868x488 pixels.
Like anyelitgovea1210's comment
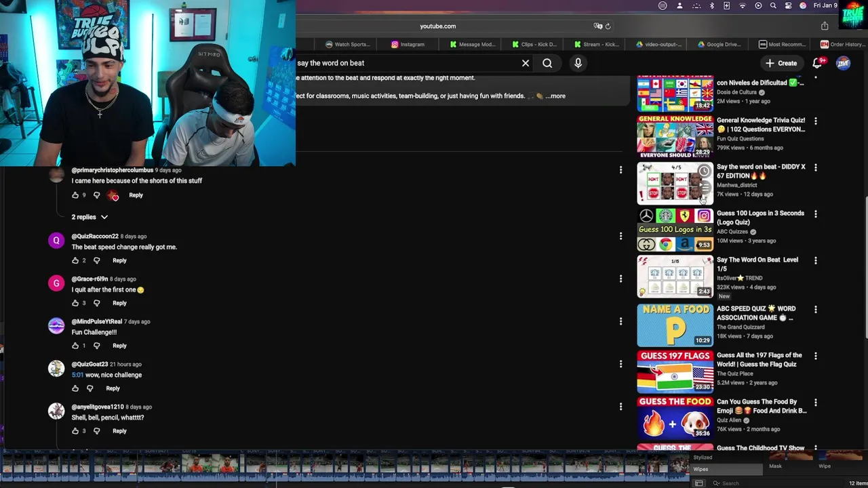[75, 431]
